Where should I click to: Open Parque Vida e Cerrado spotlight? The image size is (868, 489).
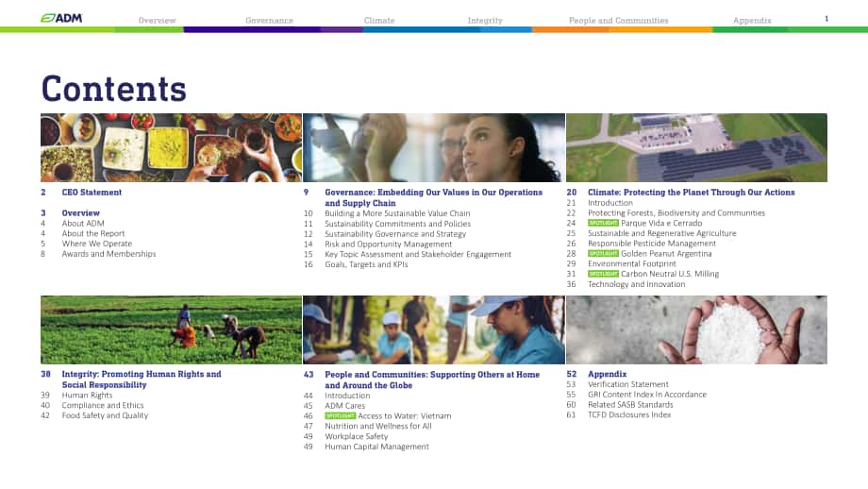tap(661, 223)
